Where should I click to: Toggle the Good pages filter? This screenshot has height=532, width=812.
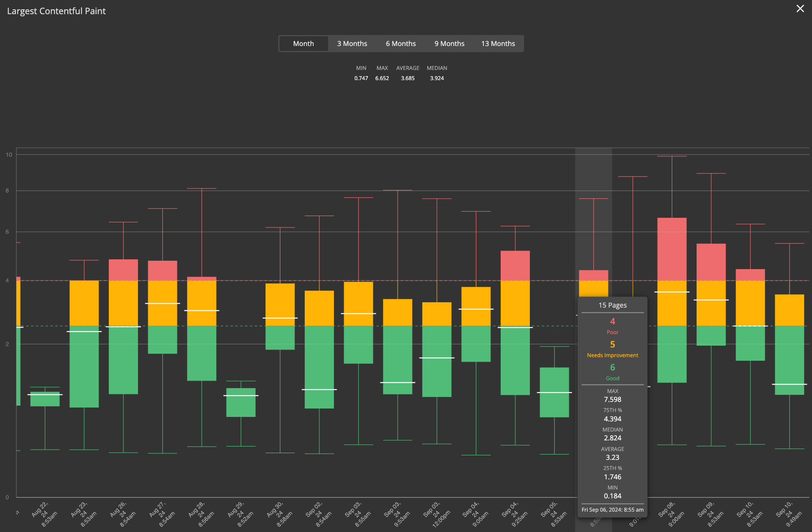click(612, 372)
